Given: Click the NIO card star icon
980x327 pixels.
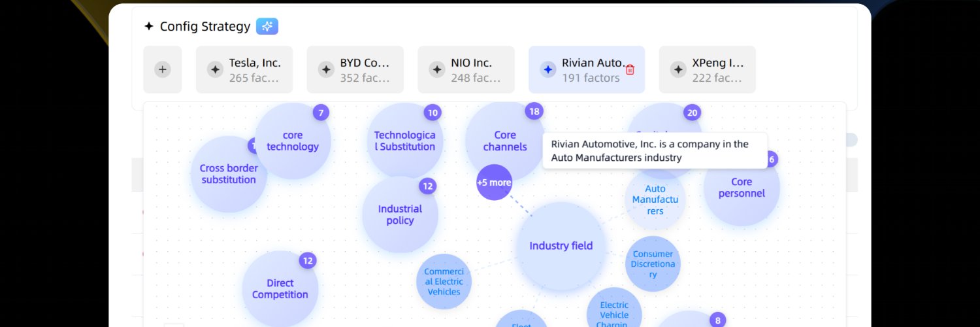Looking at the screenshot, I should tap(437, 69).
